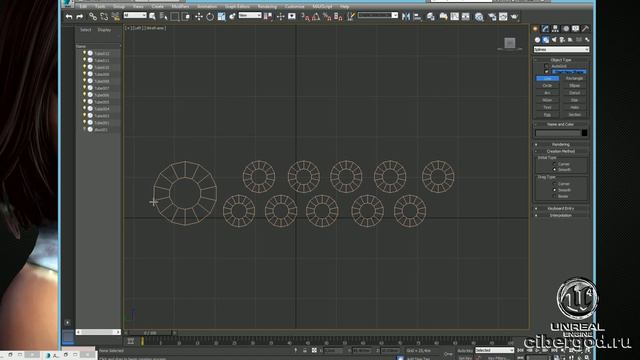Select Bezier under Drag Type
The height and width of the screenshot is (360, 640).
[x=554, y=196]
